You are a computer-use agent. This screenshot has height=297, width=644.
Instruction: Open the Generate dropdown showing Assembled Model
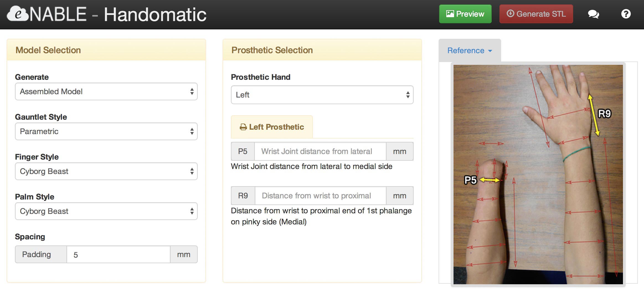pos(106,91)
